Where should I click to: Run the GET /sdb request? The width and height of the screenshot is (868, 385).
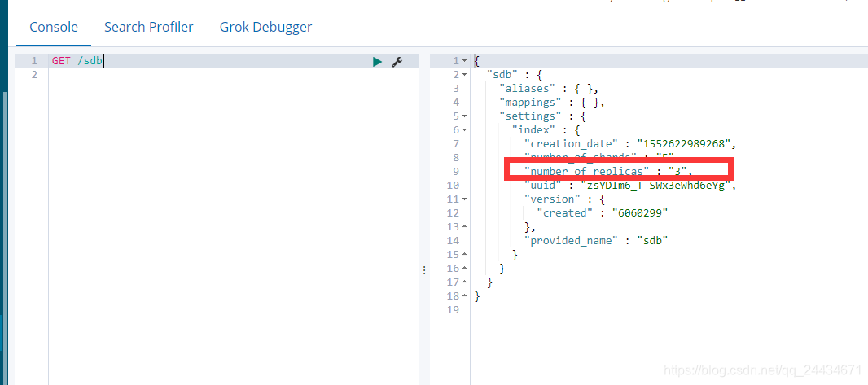tap(378, 61)
